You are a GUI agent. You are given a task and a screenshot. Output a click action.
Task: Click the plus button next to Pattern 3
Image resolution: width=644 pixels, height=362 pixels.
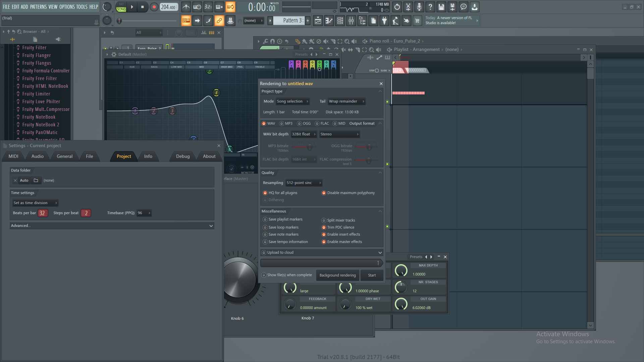tap(308, 21)
